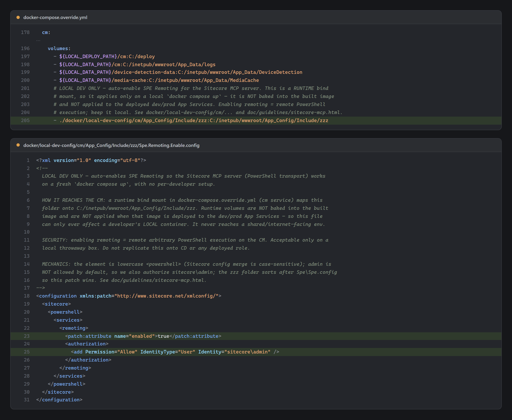The image size is (512, 420).
Task: Click the orange dot beside docker-compose.override.yml
Action: point(18,17)
